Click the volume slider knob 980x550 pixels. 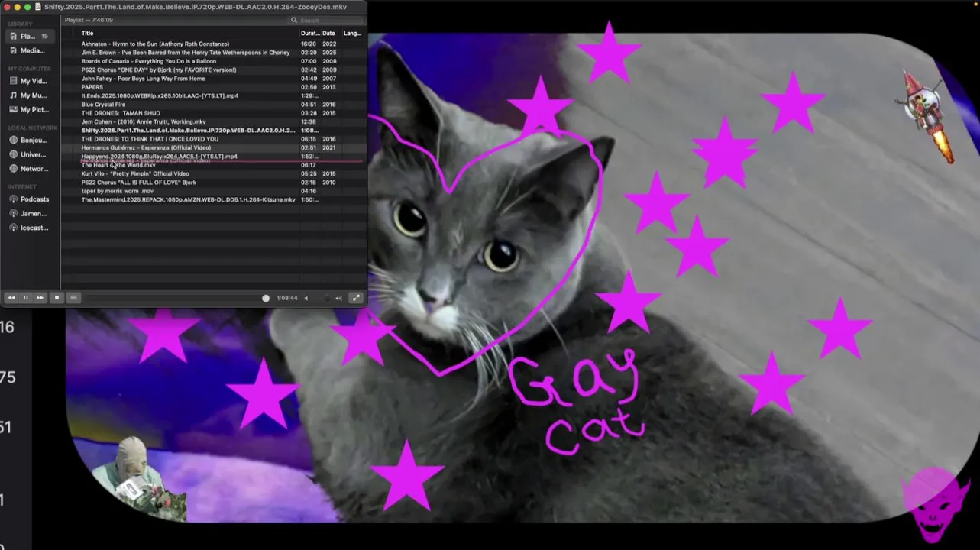pos(327,299)
